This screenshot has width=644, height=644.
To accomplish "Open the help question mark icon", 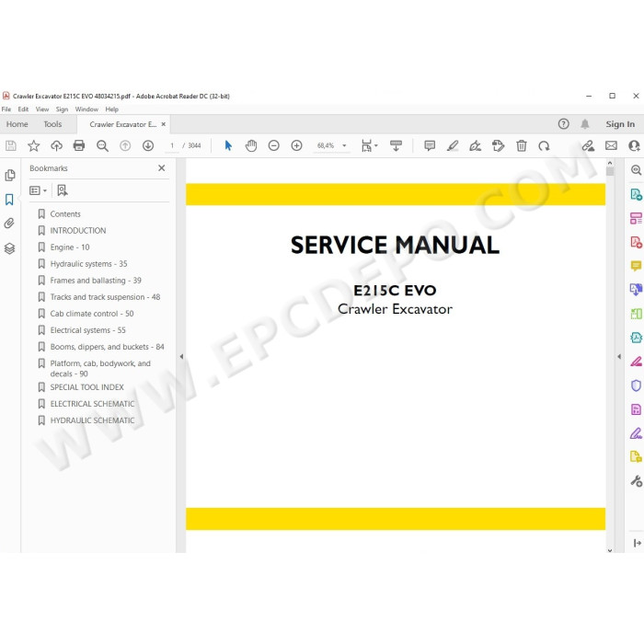I will 563,124.
